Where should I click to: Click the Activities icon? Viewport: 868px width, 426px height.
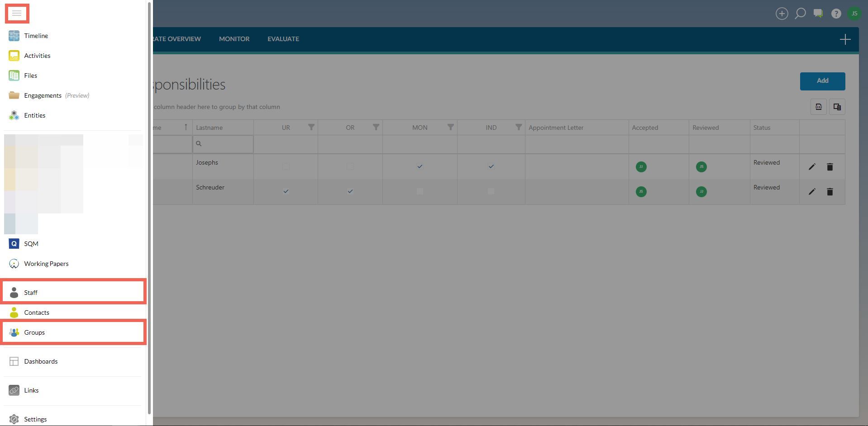click(x=14, y=56)
